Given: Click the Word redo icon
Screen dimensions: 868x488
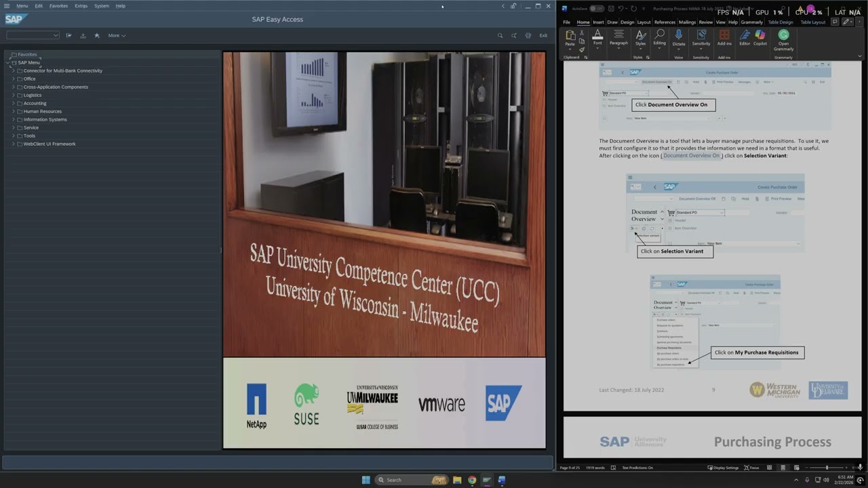Looking at the screenshot, I should coord(633,9).
